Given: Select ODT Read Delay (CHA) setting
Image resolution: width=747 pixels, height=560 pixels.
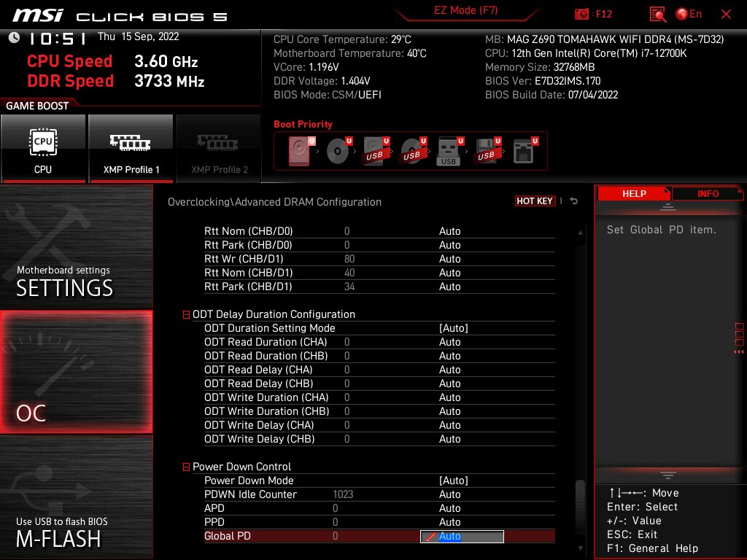Looking at the screenshot, I should coord(379,370).
